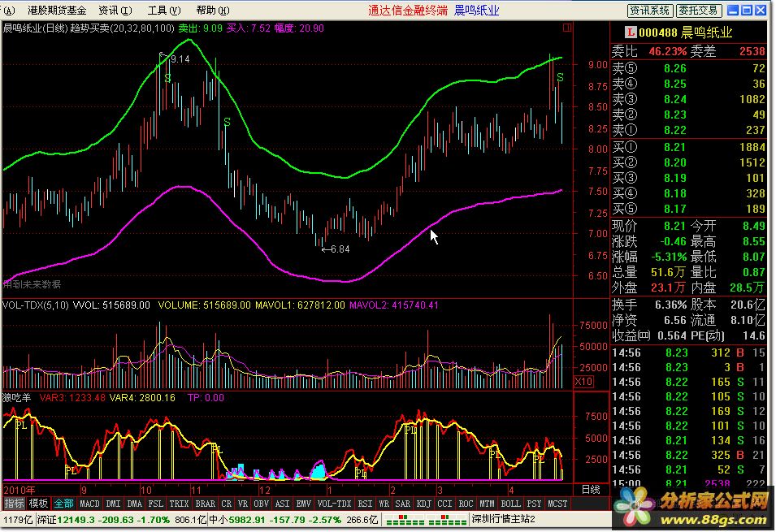776x532 pixels.
Task: Click the market signal bars in status bar
Action: [425, 520]
